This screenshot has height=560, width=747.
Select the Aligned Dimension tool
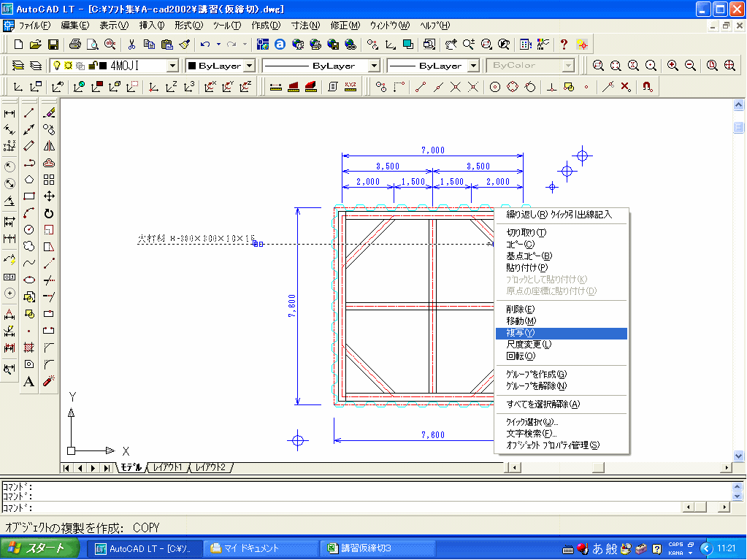tap(9, 129)
